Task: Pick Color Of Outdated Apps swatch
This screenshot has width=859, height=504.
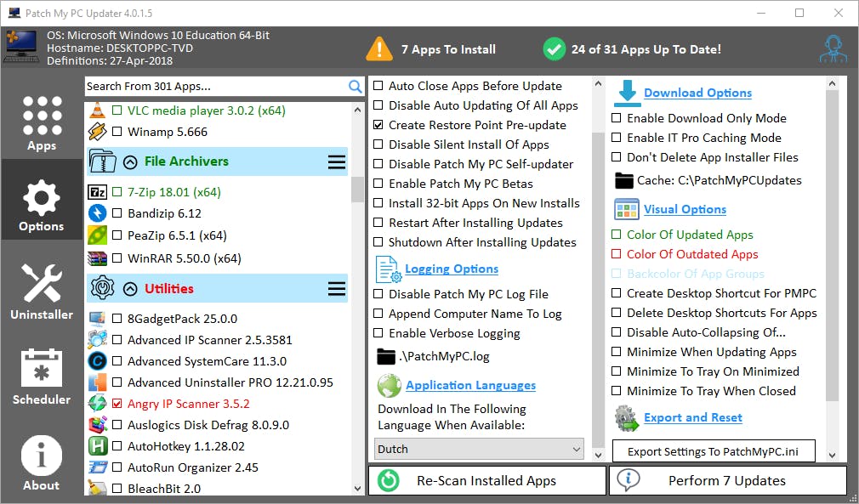Action: tap(617, 254)
